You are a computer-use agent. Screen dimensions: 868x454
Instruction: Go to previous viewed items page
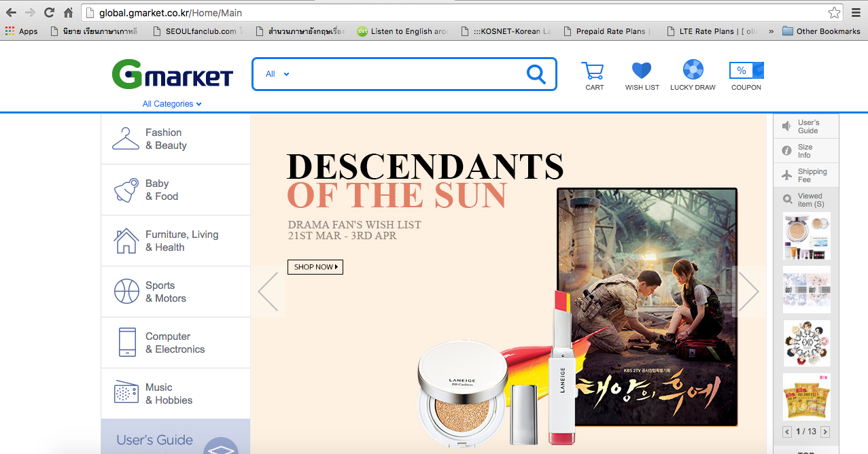point(787,432)
